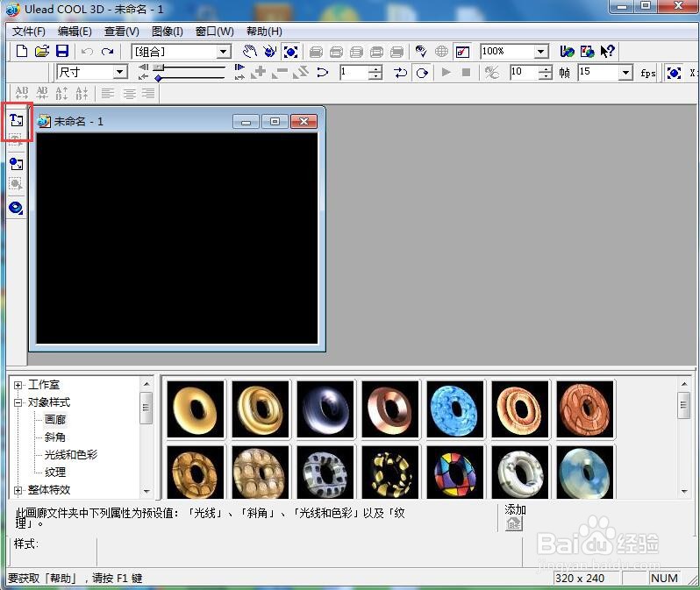Click the gallery thumbnails scroll down arrow

pyautogui.click(x=684, y=491)
